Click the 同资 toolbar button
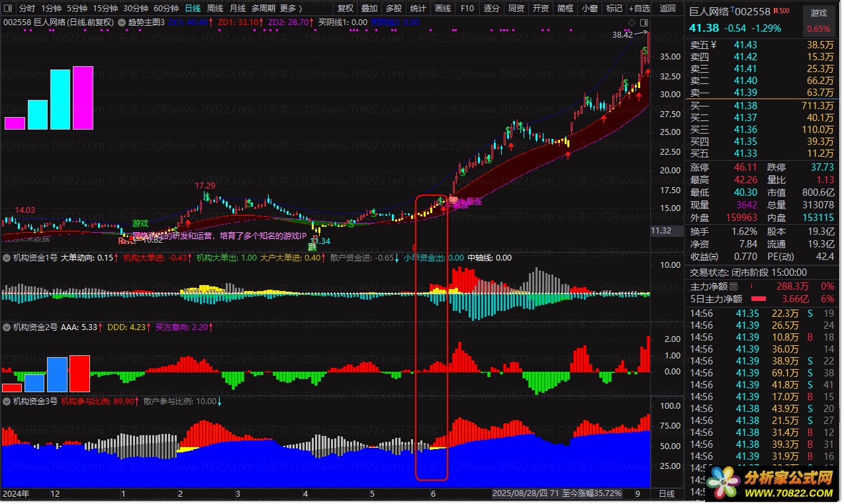 [x=516, y=9]
